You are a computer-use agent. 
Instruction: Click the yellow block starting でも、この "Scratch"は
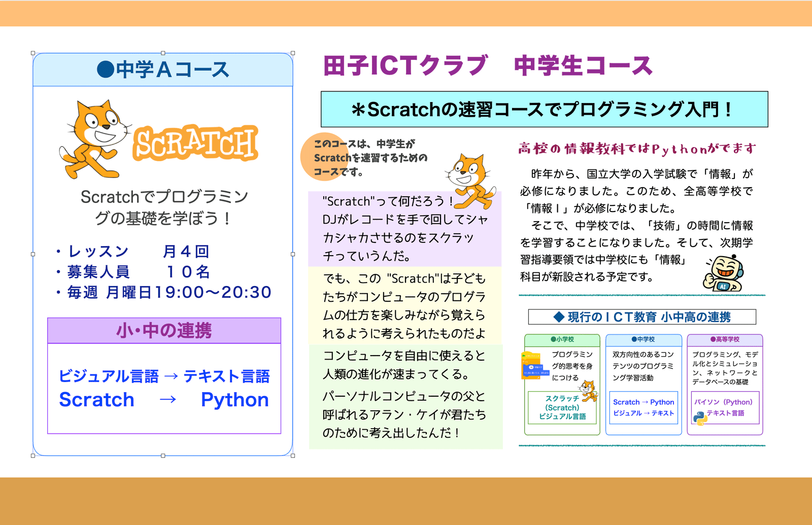pos(404,305)
